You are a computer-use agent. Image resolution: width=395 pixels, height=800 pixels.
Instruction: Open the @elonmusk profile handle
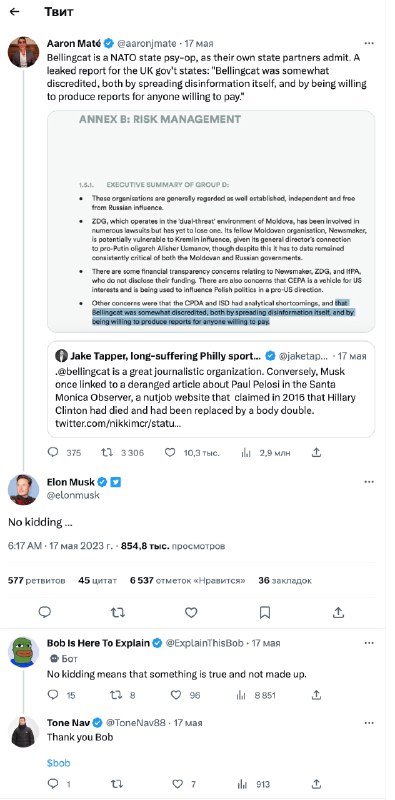click(x=73, y=495)
